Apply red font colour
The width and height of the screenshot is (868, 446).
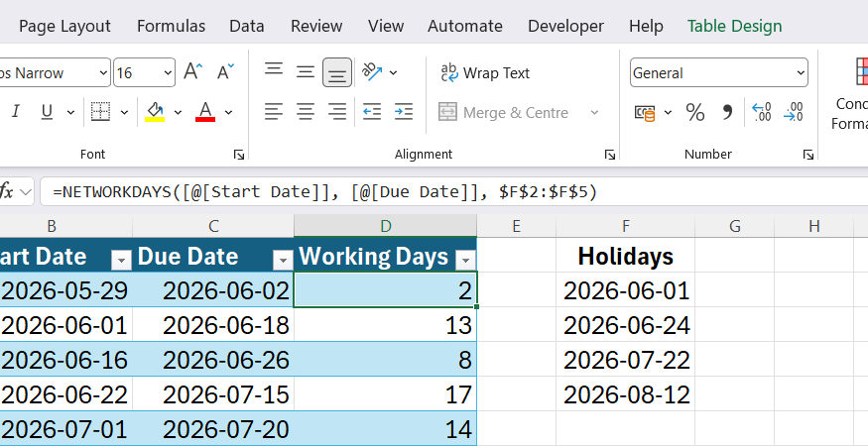[205, 112]
